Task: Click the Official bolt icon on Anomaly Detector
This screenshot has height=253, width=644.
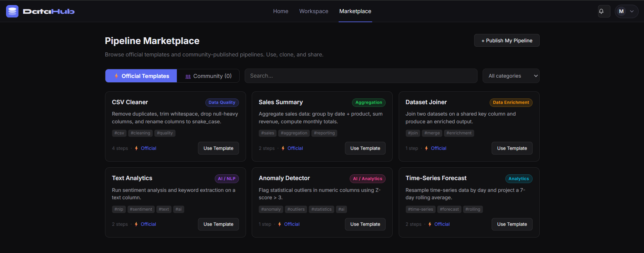Action: click(280, 224)
